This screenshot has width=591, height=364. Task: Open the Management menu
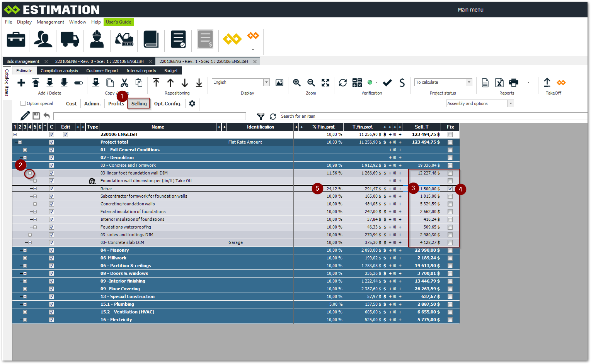click(x=50, y=22)
